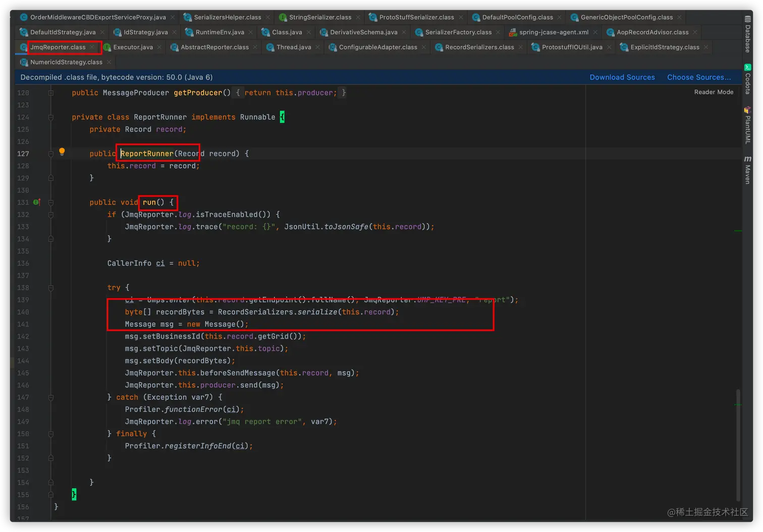763x532 pixels.
Task: Close the AopRecordAdvisor.class tab
Action: [x=695, y=32]
